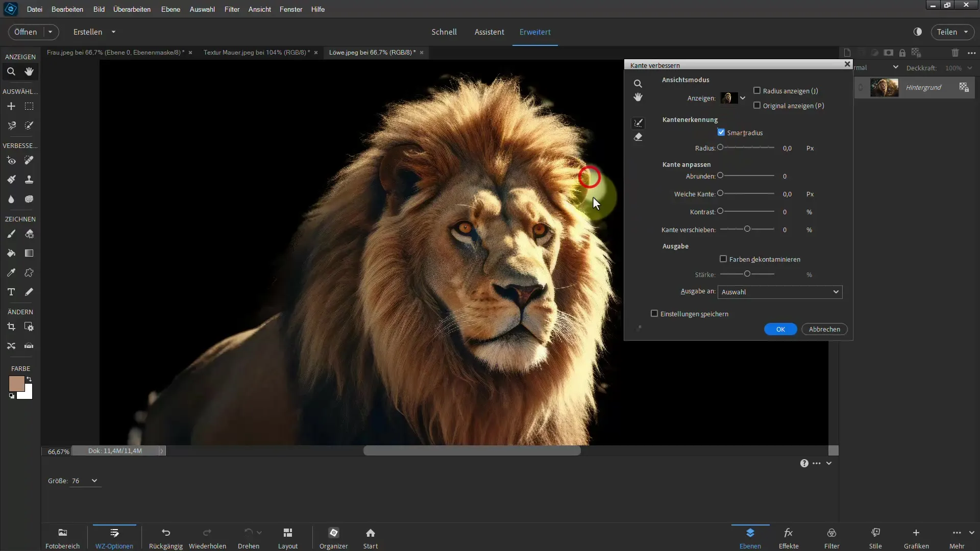
Task: Select the Brush tool under Zeichnen
Action: (x=11, y=234)
